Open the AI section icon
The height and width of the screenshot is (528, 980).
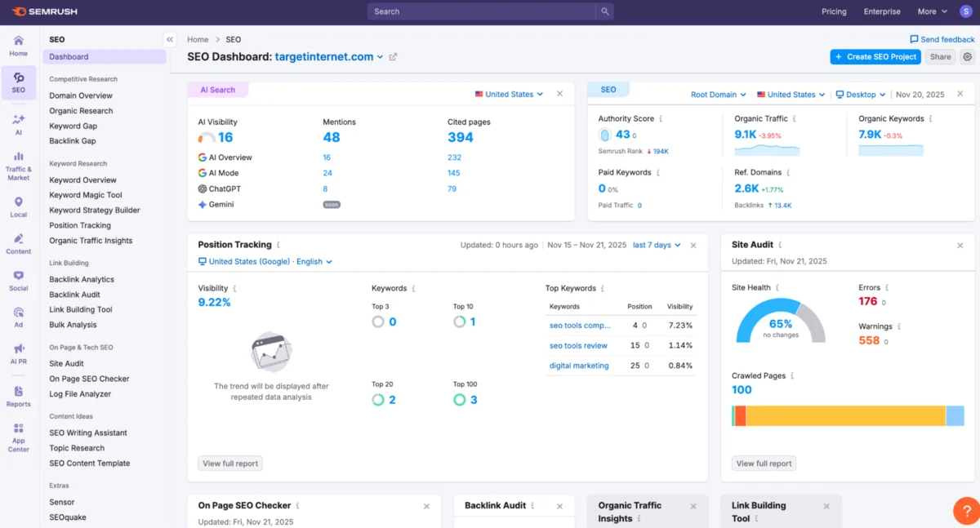click(x=18, y=124)
